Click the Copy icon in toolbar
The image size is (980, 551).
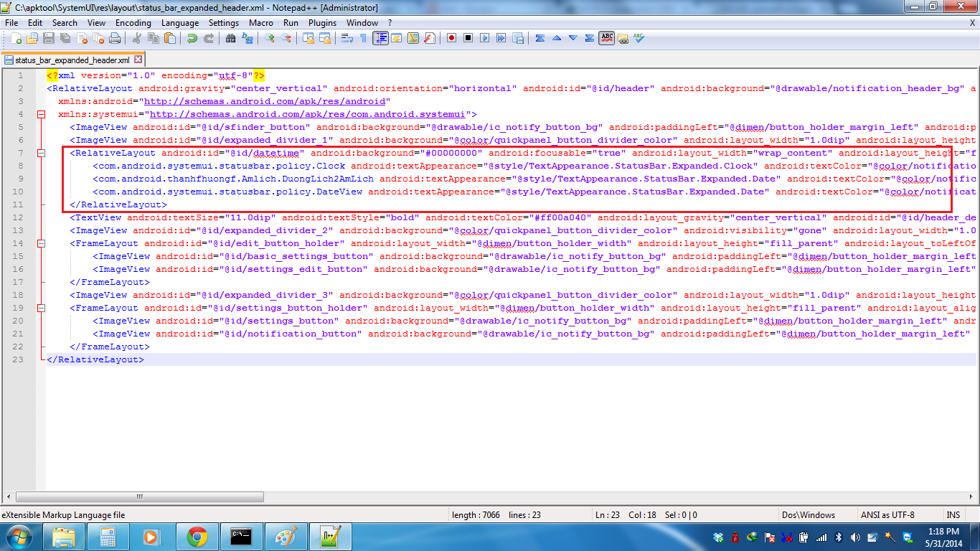pos(153,38)
